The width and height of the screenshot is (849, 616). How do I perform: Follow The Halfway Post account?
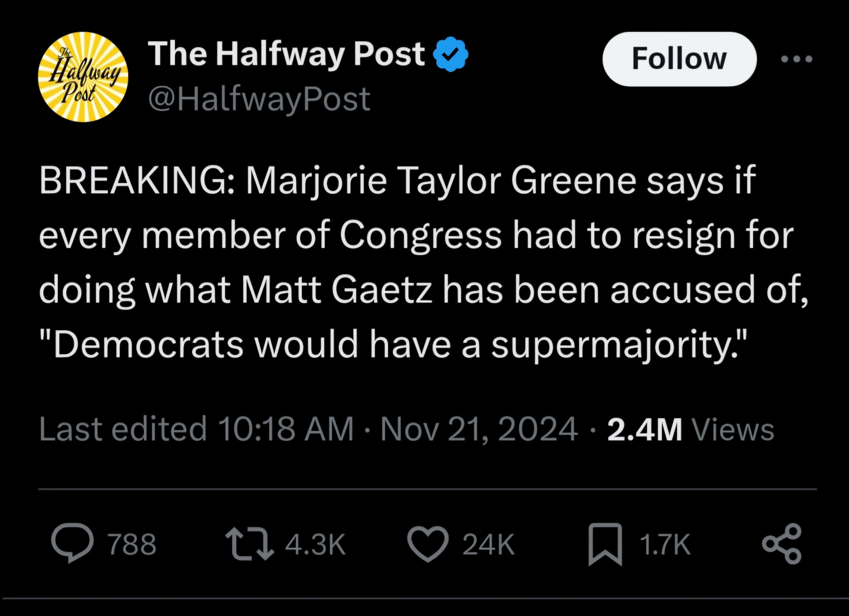[x=679, y=59]
